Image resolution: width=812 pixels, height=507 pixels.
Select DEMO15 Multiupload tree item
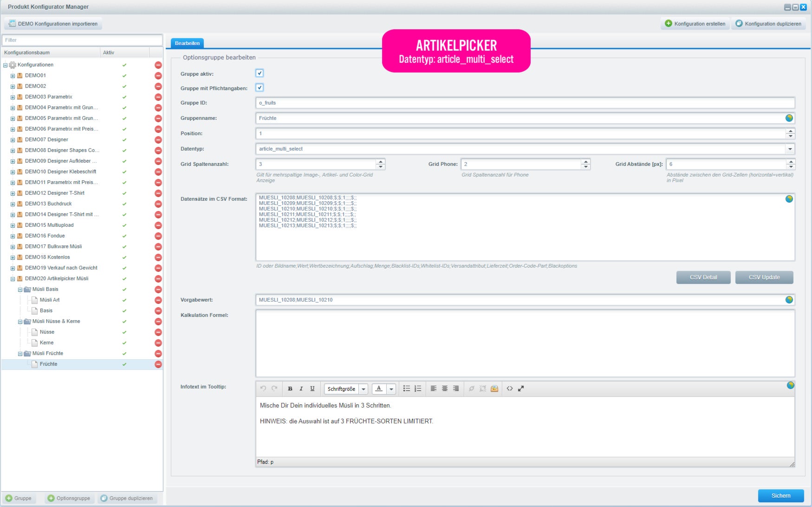(49, 225)
